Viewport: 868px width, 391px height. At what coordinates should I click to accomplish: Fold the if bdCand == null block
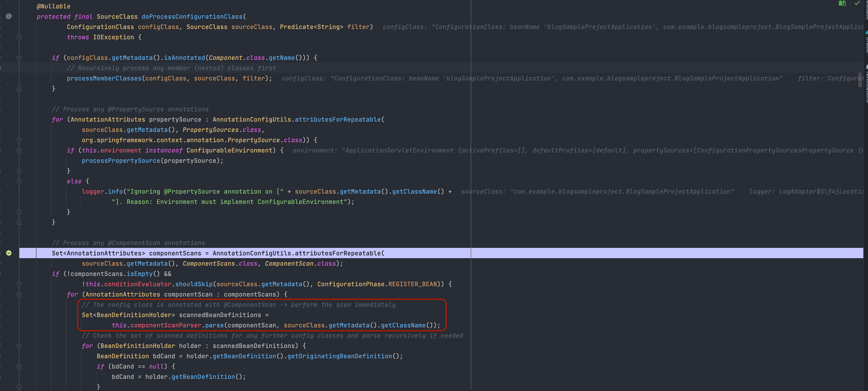click(x=19, y=366)
